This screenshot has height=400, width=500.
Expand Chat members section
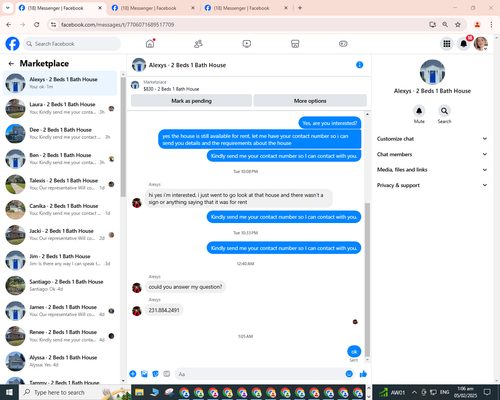pyautogui.click(x=432, y=154)
